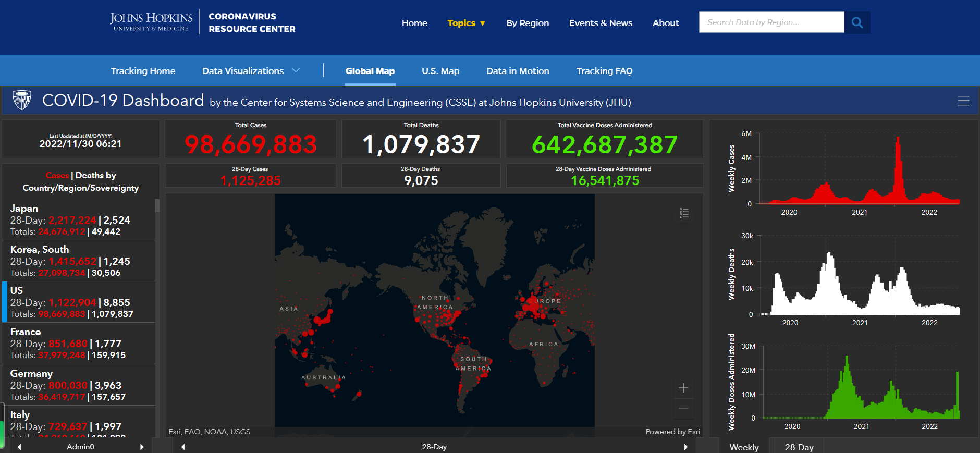Click the Johns Hopkins shield logo
This screenshot has width=980, height=453.
22,100
